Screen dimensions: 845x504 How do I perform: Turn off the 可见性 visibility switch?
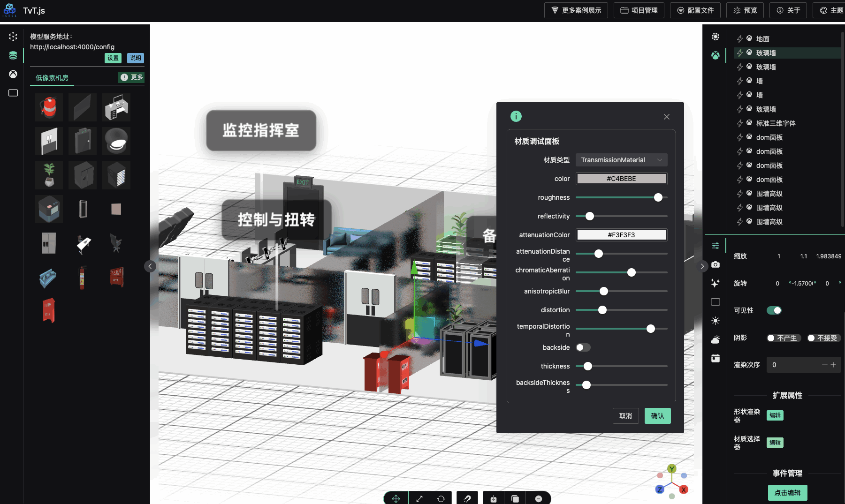774,310
